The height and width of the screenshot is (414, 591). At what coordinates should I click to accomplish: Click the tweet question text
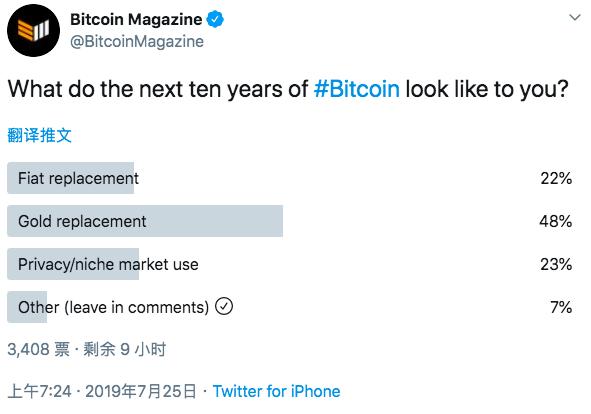click(288, 89)
